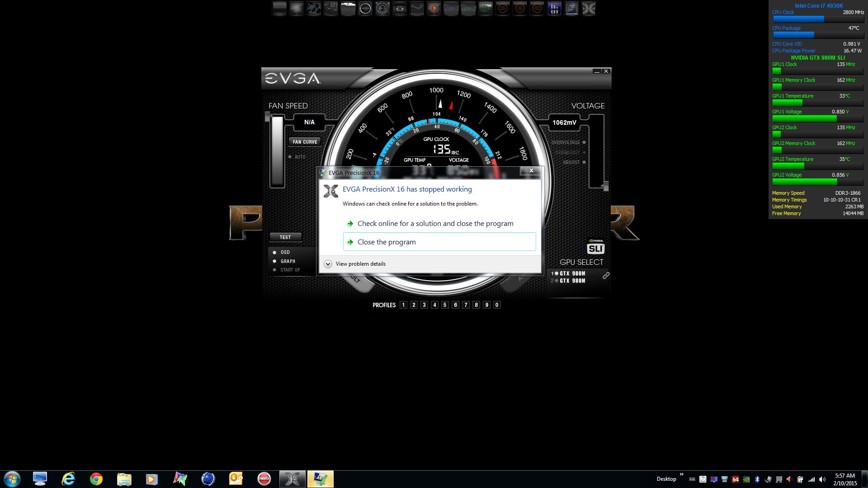Viewport: 868px width, 488px height.
Task: Launch the camera lens icon in top dock
Action: click(x=382, y=8)
